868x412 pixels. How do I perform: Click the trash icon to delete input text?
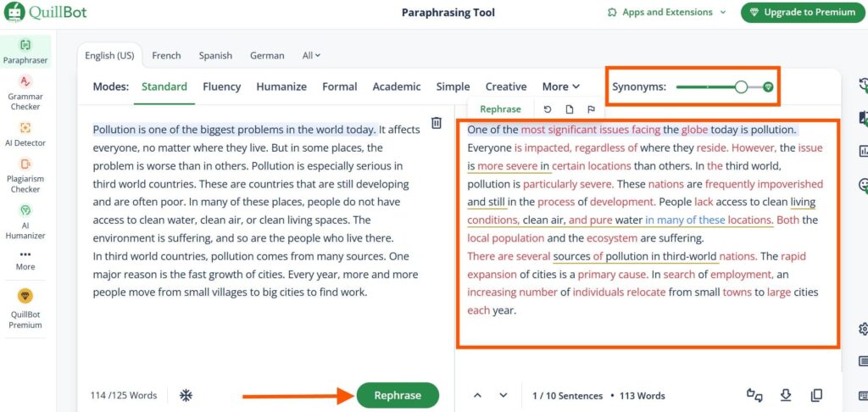pyautogui.click(x=437, y=123)
